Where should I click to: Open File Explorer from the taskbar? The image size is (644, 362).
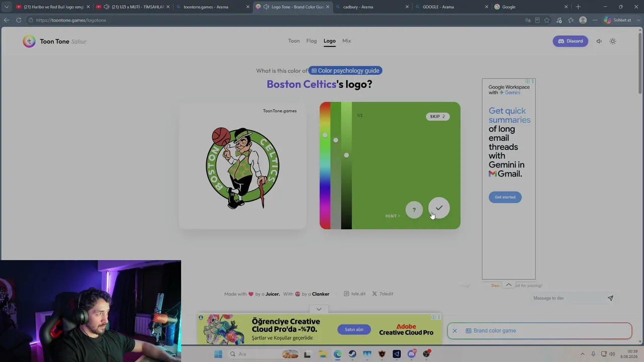(x=323, y=354)
